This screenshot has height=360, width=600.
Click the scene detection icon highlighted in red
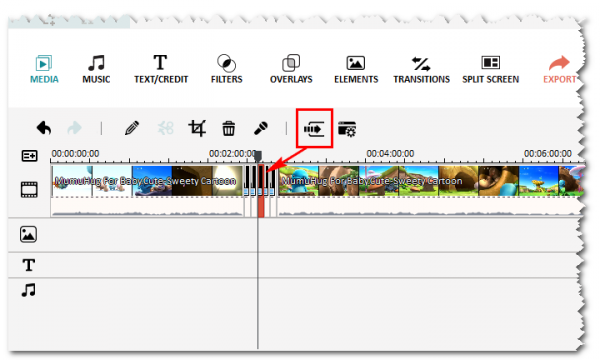tap(314, 129)
